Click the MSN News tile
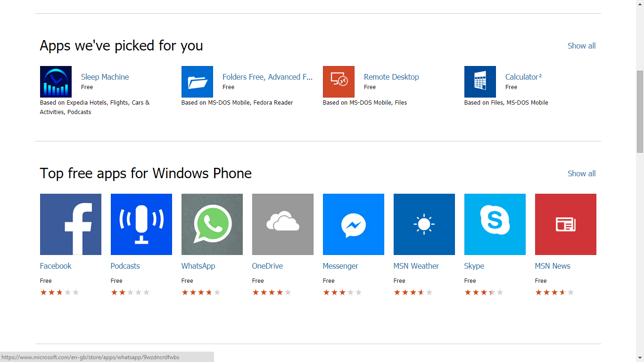This screenshot has width=644, height=362. coord(566,224)
